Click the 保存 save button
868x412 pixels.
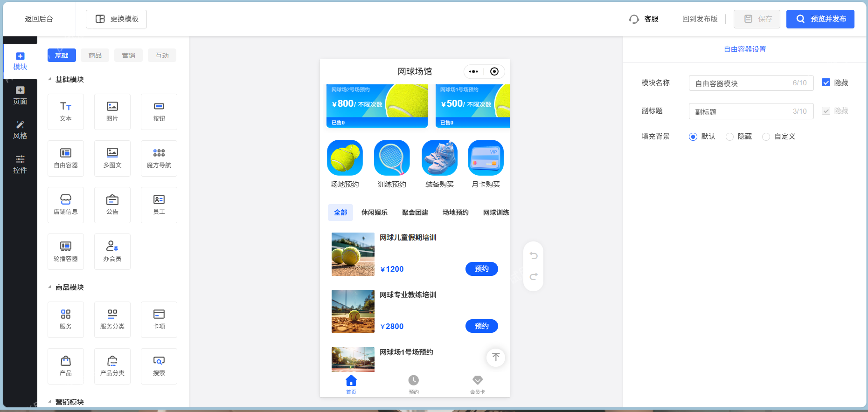(757, 19)
